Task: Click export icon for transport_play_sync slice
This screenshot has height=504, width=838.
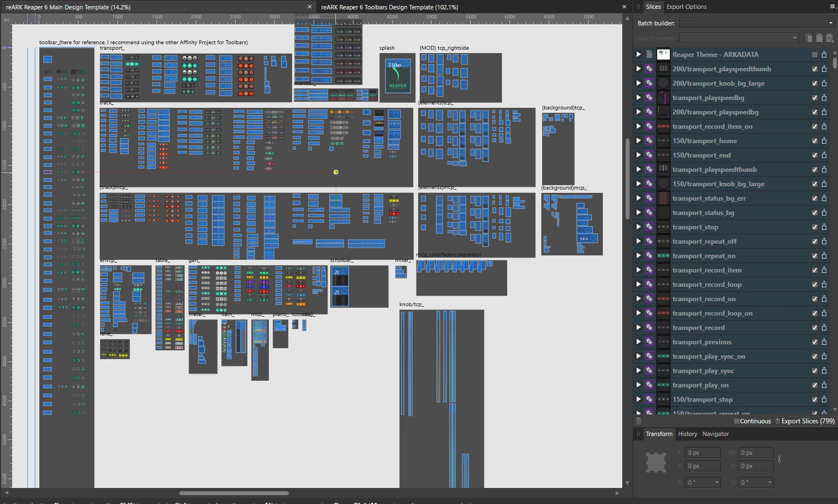Action: [x=824, y=370]
